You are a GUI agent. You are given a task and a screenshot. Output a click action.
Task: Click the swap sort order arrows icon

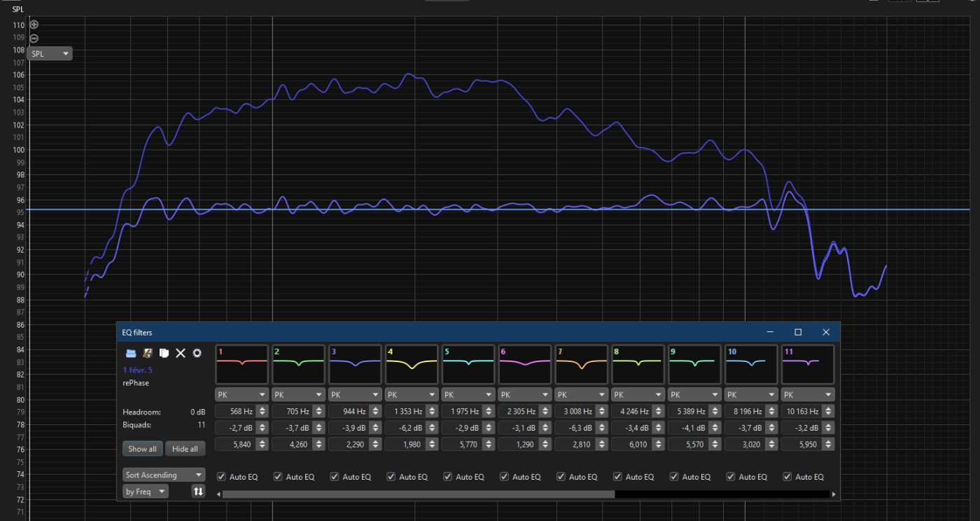pyautogui.click(x=198, y=492)
